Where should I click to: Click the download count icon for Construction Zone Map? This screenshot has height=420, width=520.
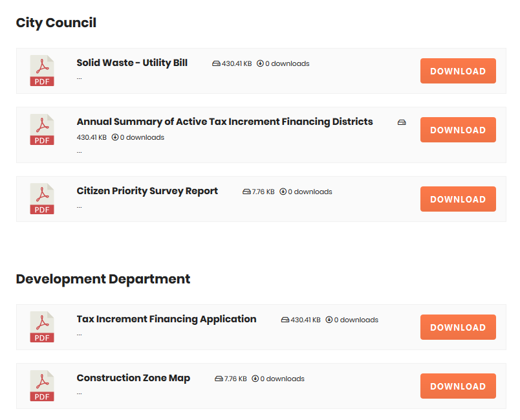tap(255, 379)
